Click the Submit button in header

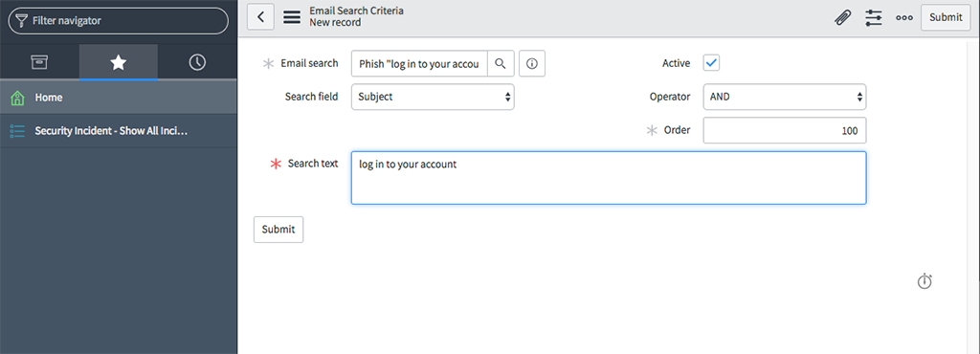[945, 17]
